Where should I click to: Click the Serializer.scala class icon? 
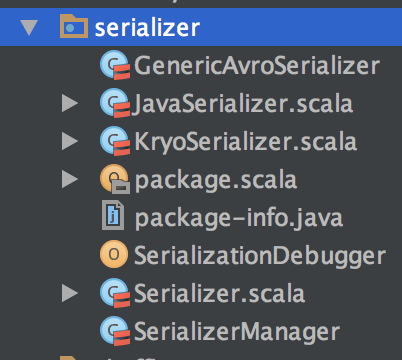(x=115, y=293)
